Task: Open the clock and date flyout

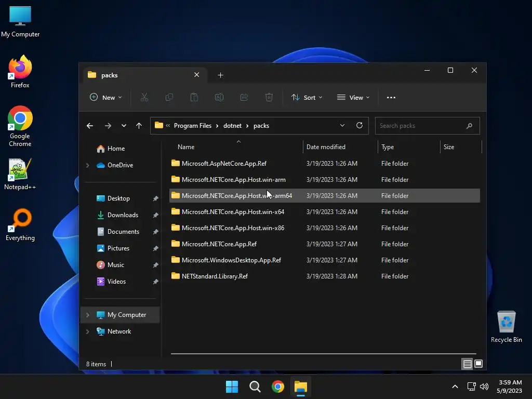Action: pyautogui.click(x=510, y=387)
